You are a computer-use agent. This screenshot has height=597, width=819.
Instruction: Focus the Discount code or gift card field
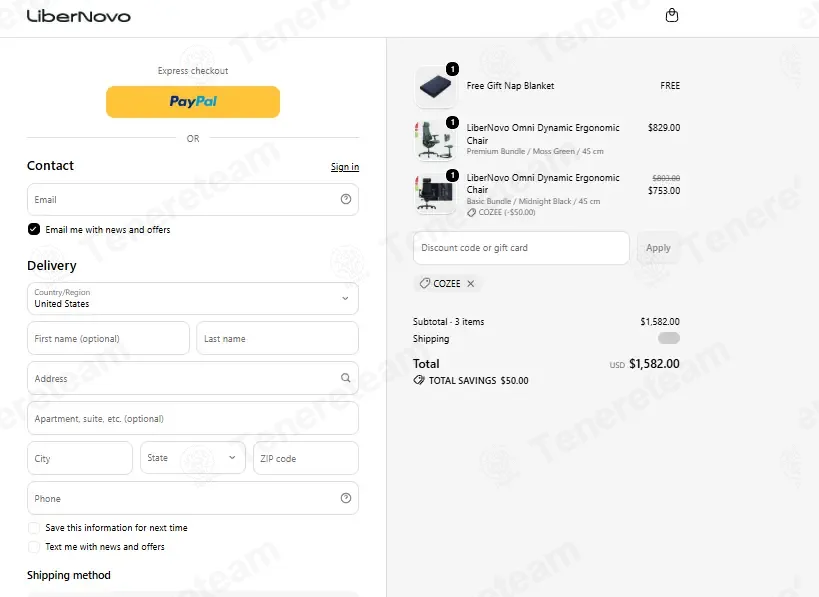[x=521, y=248]
